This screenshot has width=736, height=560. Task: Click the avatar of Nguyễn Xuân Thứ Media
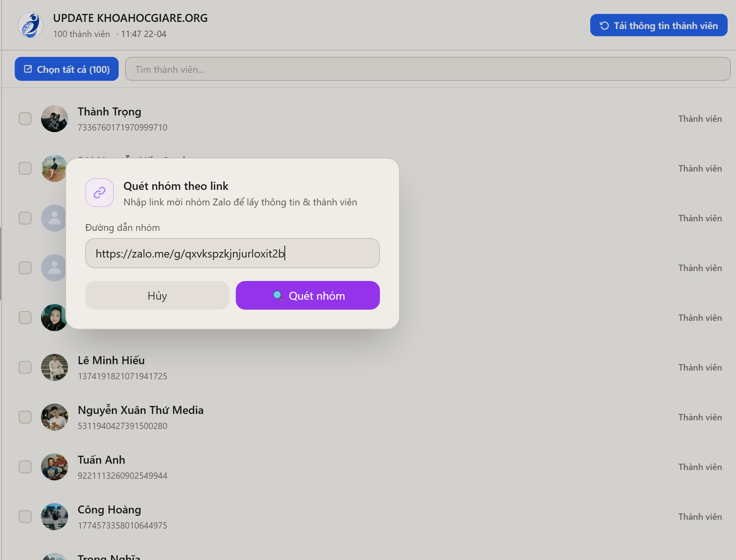tap(55, 417)
